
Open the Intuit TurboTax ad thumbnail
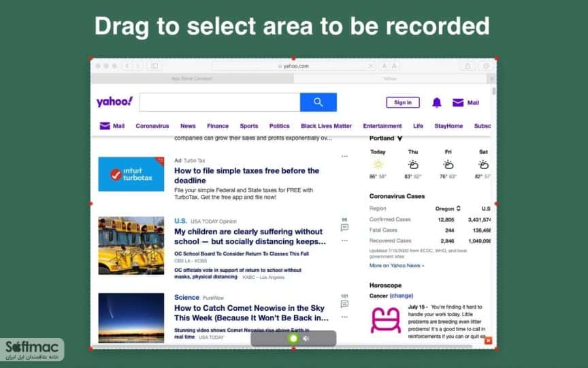pyautogui.click(x=131, y=174)
